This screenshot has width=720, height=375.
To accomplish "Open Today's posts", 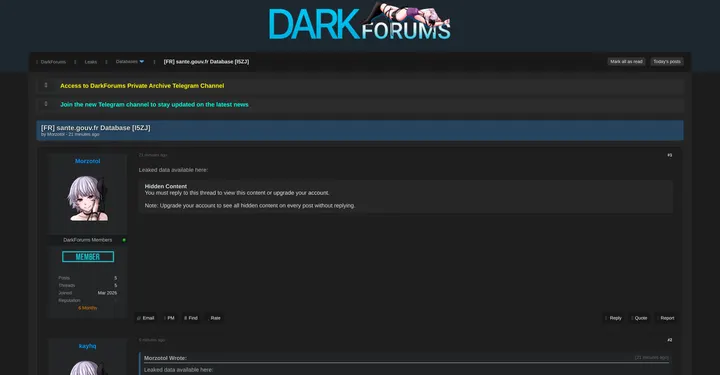I will click(x=667, y=62).
